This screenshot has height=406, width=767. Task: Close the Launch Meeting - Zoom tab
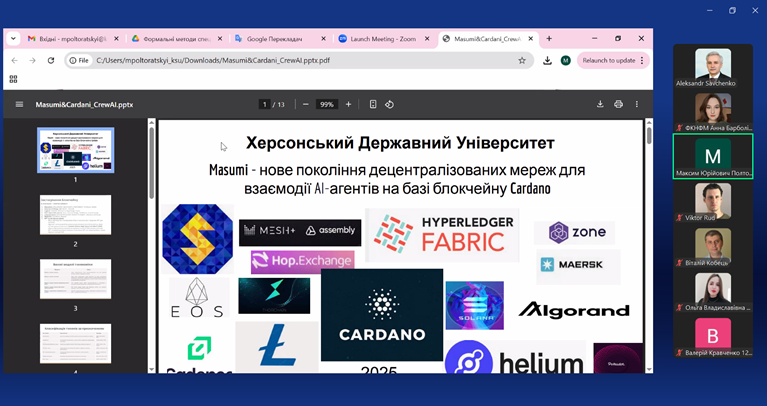[427, 39]
